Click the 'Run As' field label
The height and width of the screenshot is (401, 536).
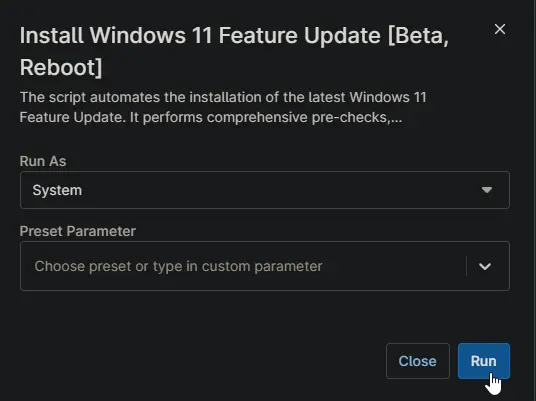tap(43, 161)
